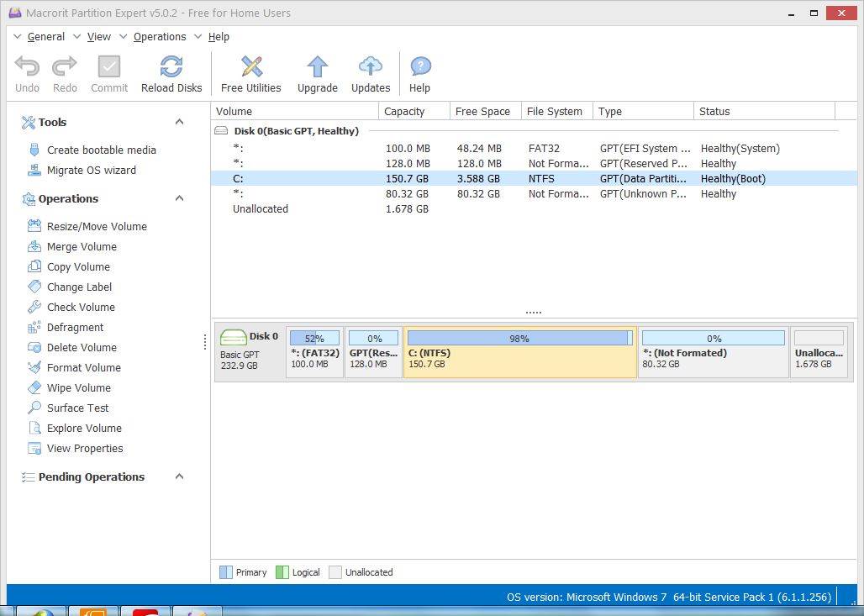Click the Reload Disks icon
The width and height of the screenshot is (864, 616).
click(171, 66)
